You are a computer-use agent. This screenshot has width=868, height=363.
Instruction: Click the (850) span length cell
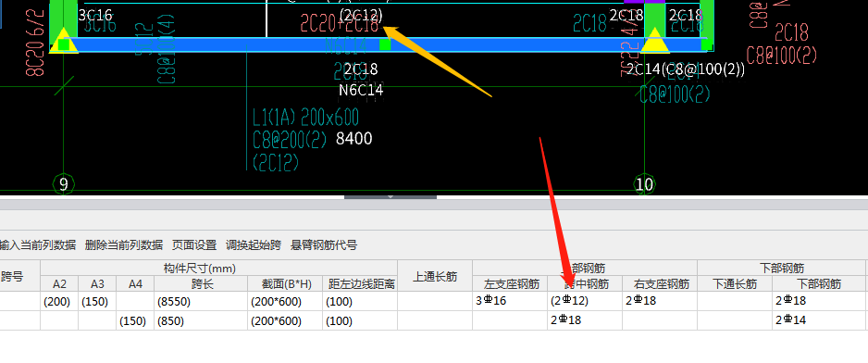pos(201,319)
